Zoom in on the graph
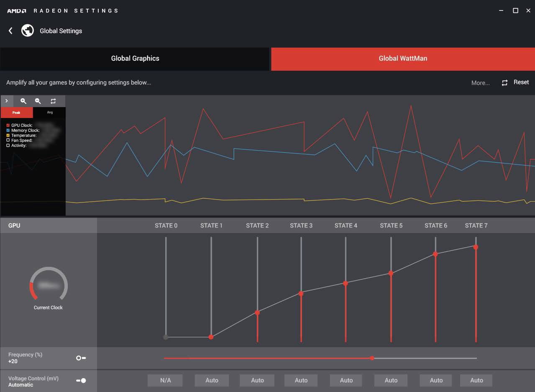The width and height of the screenshot is (535, 392). tap(23, 101)
